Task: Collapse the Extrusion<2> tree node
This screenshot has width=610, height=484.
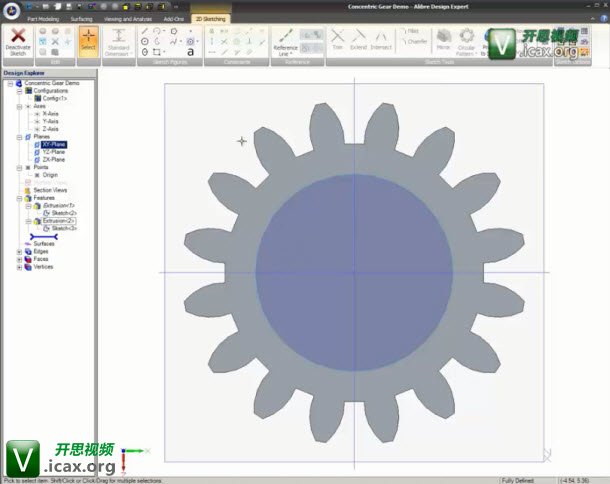Action: [28, 221]
